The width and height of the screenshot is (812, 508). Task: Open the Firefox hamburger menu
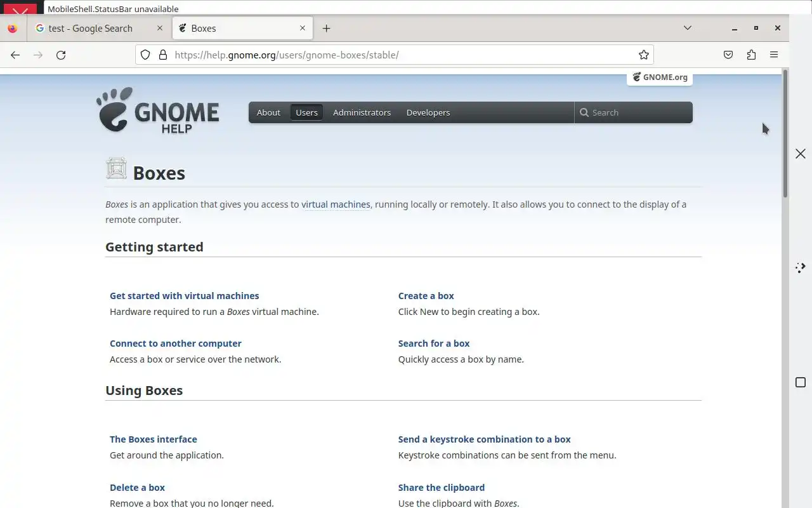(774, 55)
